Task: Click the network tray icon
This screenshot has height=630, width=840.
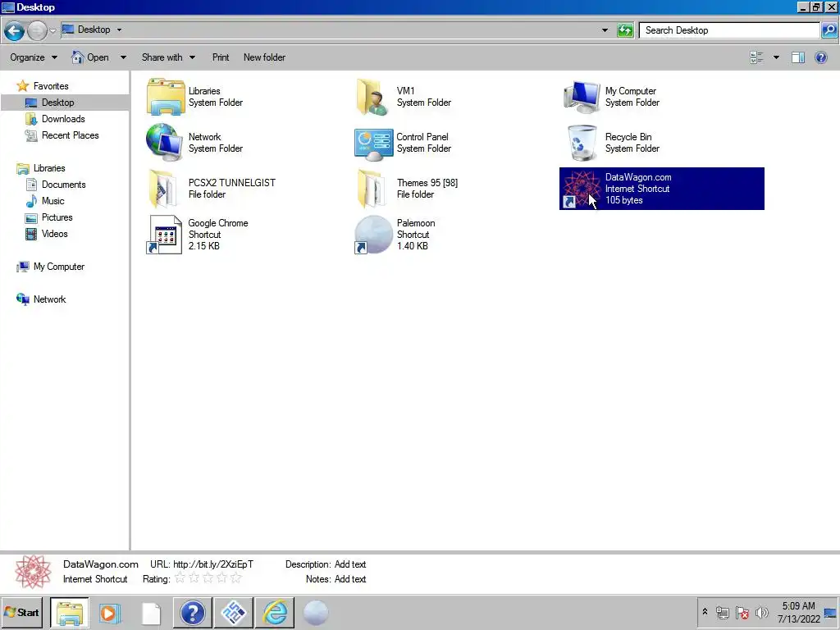Action: point(723,612)
